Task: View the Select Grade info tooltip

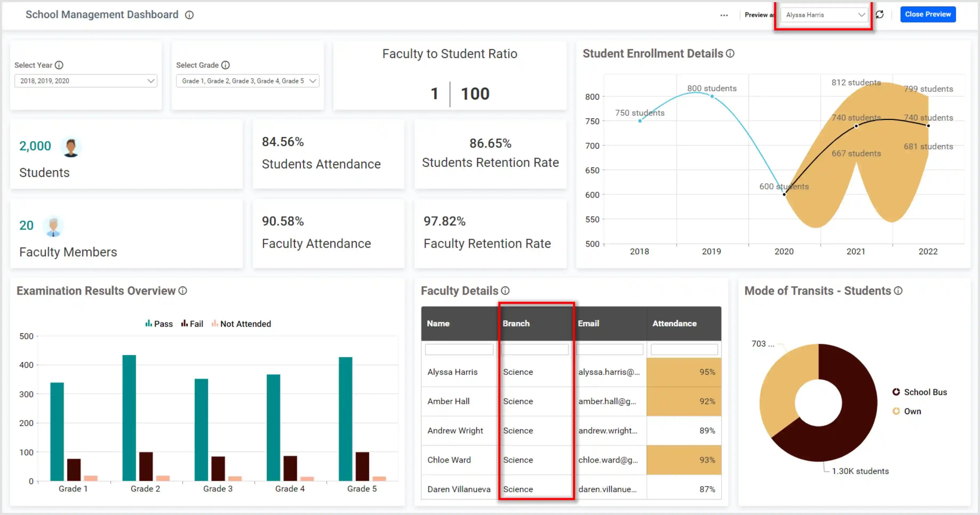Action: pos(226,65)
